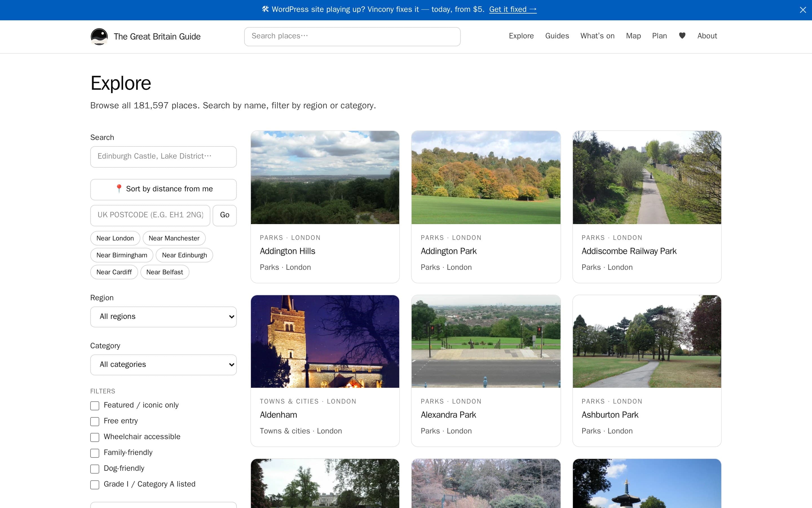The height and width of the screenshot is (508, 812).
Task: Click the 'TOWNS & CITIES · LONDON' label
Action: point(308,402)
